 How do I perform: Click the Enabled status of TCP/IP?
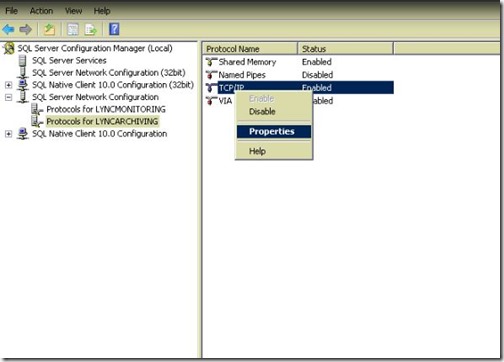pos(317,88)
